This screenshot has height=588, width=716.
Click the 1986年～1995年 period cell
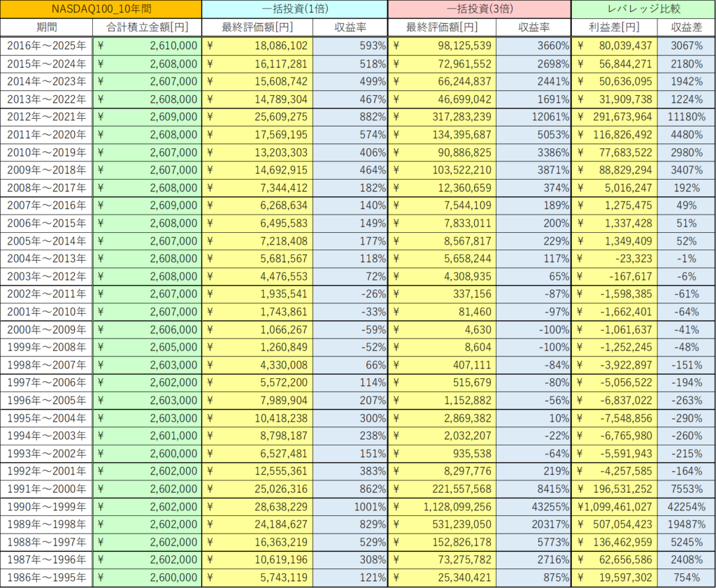click(x=47, y=578)
